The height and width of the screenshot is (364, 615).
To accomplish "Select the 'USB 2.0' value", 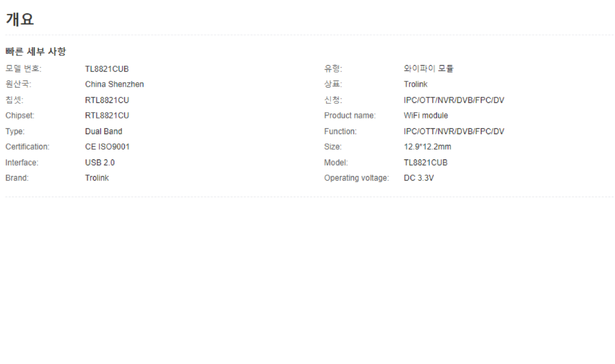I will [100, 162].
